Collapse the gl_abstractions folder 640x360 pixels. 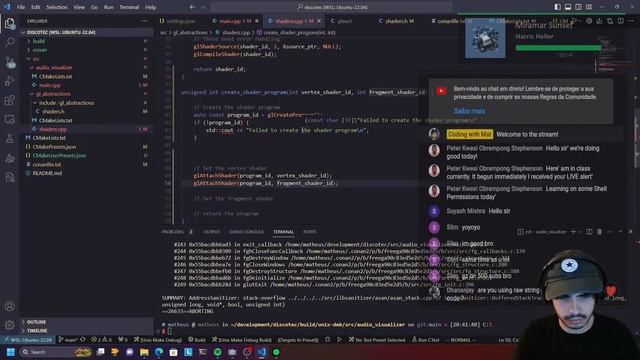(x=53, y=94)
